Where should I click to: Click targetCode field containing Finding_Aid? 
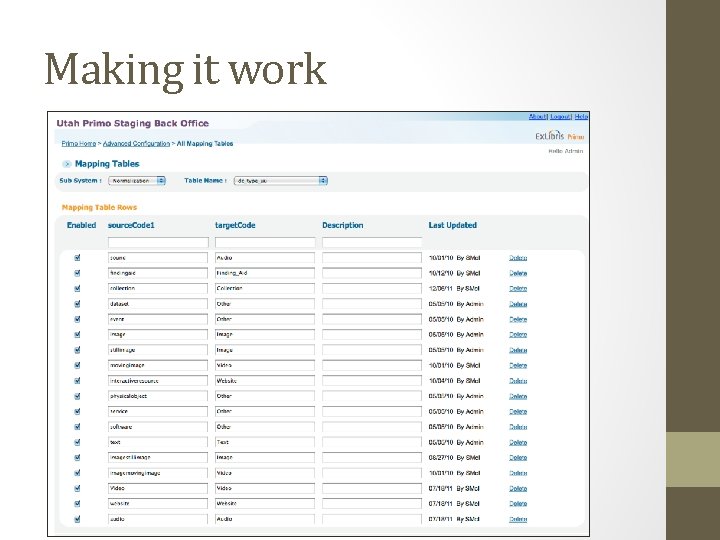coord(265,273)
